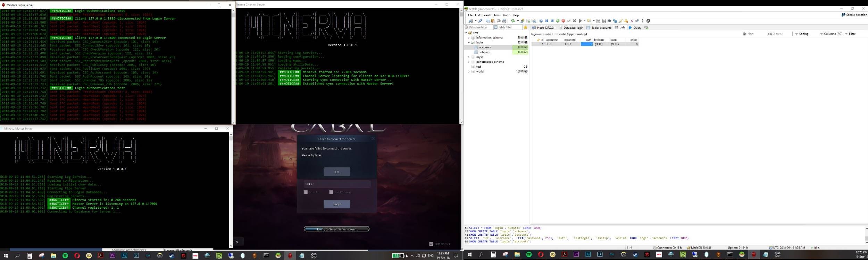Click the new query tab plus icon

pyautogui.click(x=646, y=28)
